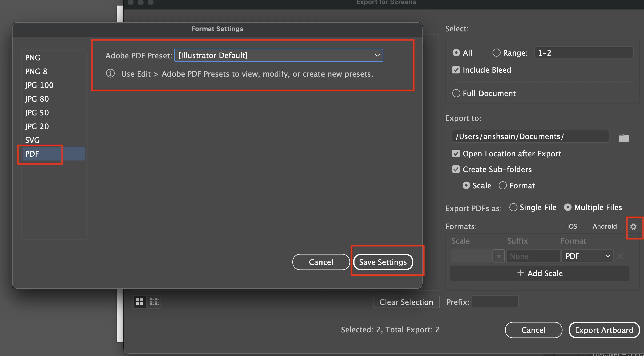Click the info icon beside preset hint
Screen dimensions: 644x356
pyautogui.click(x=110, y=73)
